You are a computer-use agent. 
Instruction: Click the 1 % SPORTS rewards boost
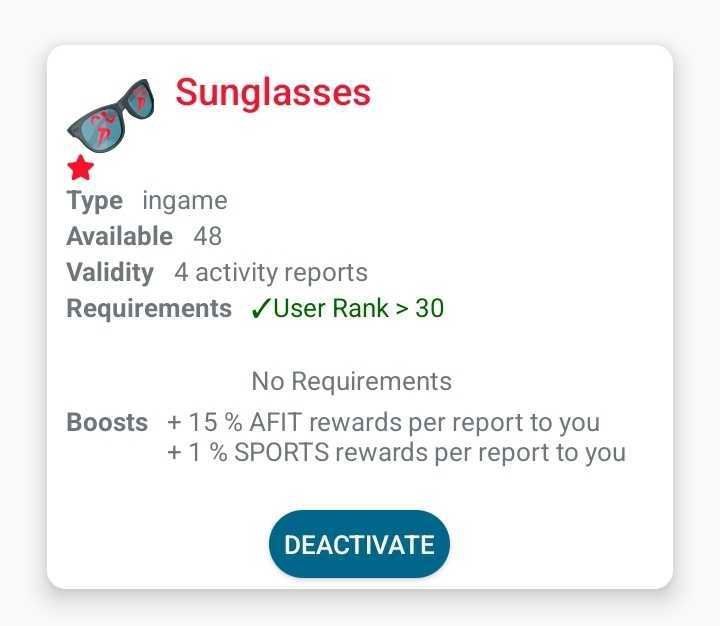tap(397, 452)
